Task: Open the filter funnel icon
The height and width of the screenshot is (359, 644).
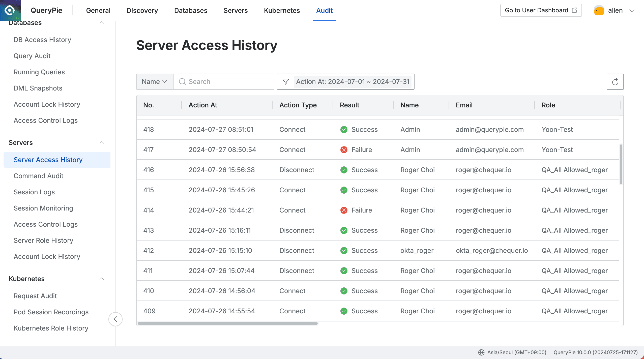Action: (286, 81)
